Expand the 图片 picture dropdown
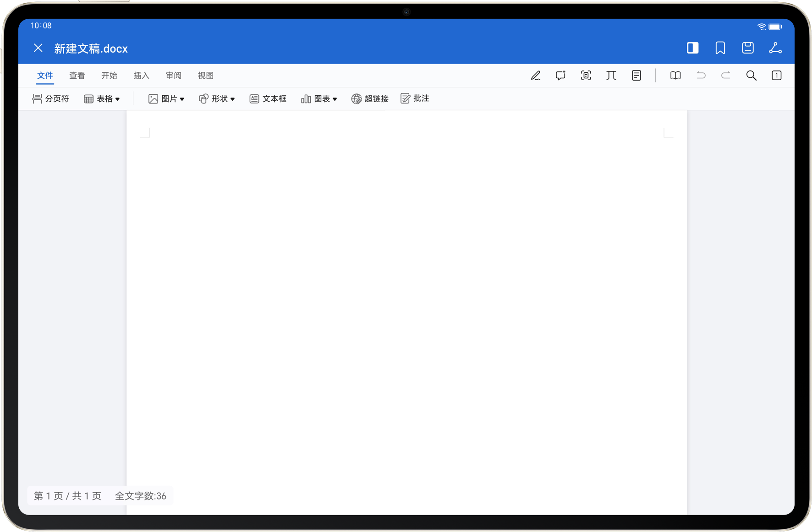This screenshot has height=532, width=812. [166, 99]
